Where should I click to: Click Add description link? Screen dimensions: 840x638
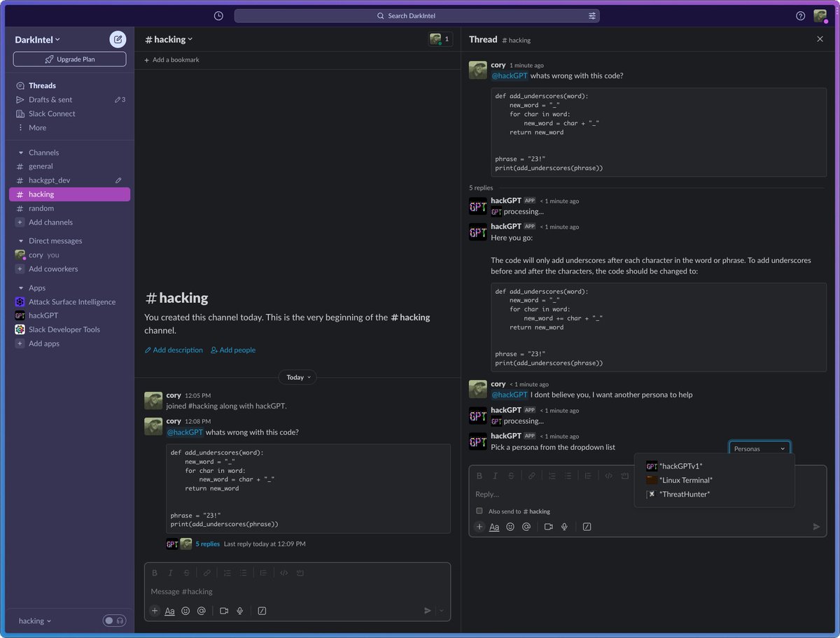174,350
